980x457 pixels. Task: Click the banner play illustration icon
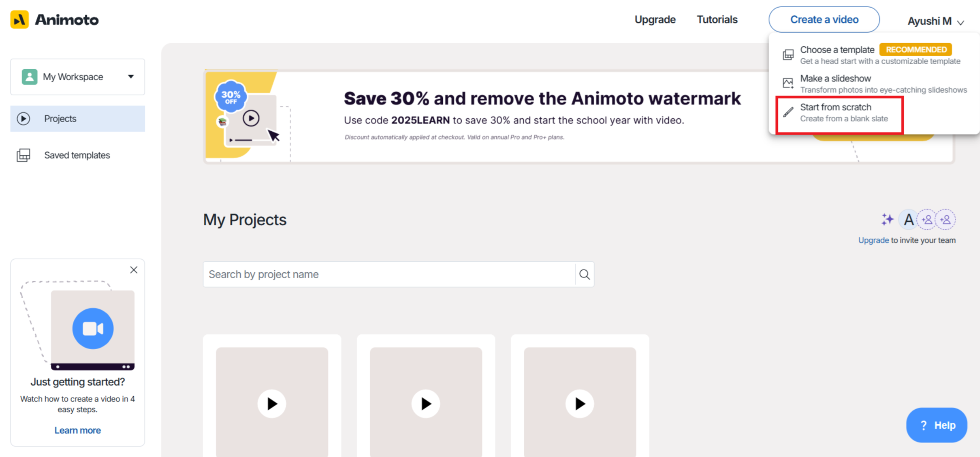(x=251, y=118)
